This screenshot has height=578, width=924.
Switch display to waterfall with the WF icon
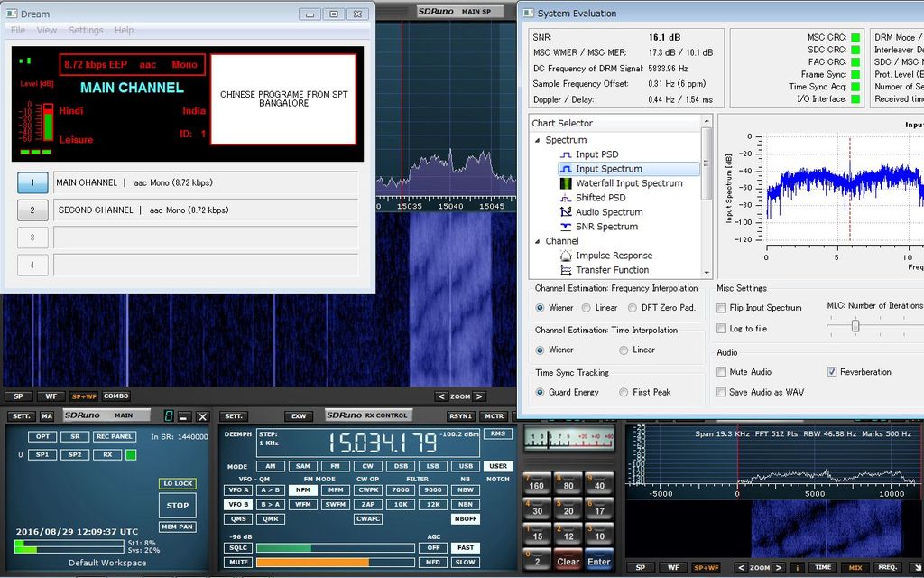[x=51, y=396]
